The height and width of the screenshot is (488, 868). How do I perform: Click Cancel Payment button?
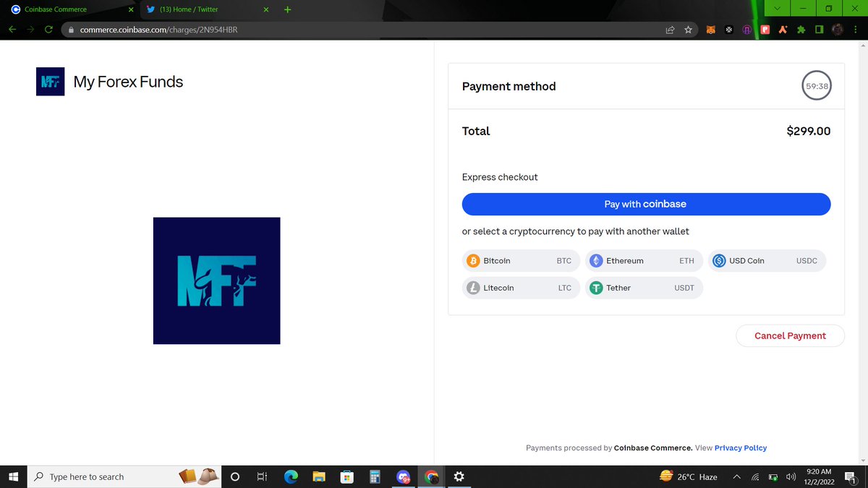(790, 335)
